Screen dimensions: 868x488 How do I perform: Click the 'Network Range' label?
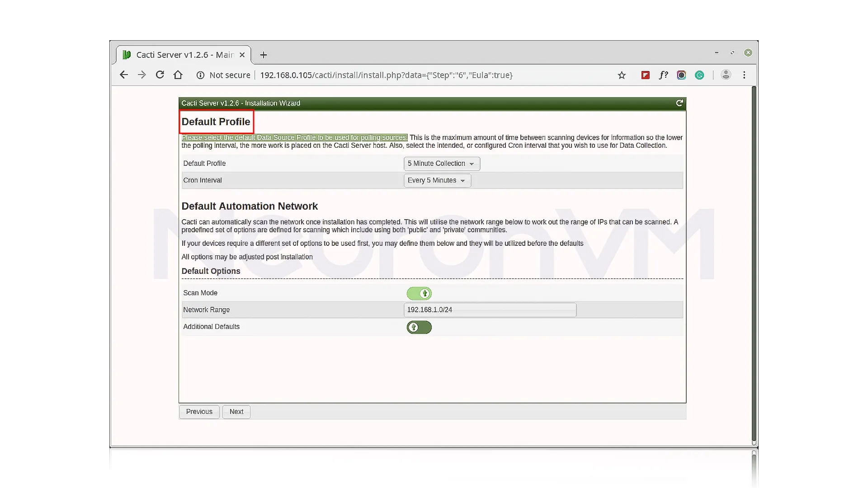pyautogui.click(x=207, y=310)
